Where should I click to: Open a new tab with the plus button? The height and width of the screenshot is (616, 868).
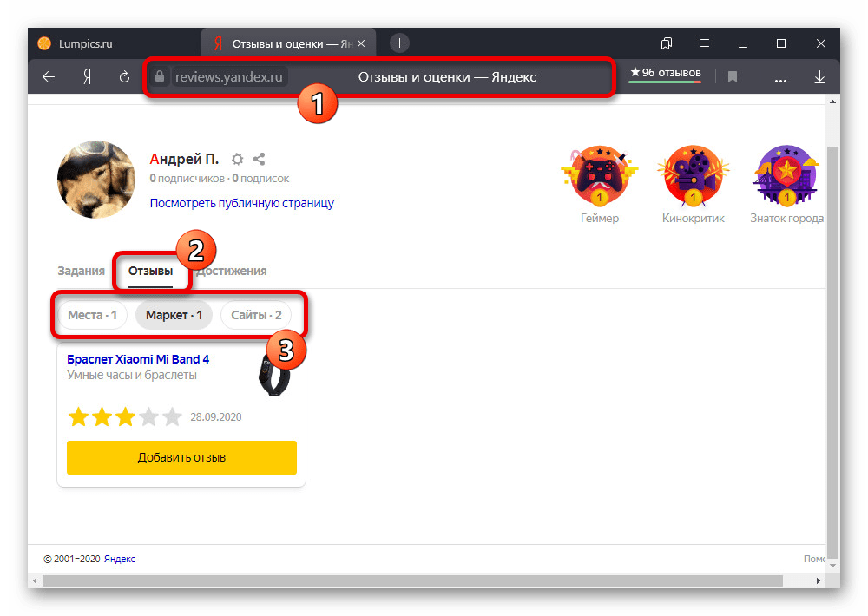[x=398, y=43]
